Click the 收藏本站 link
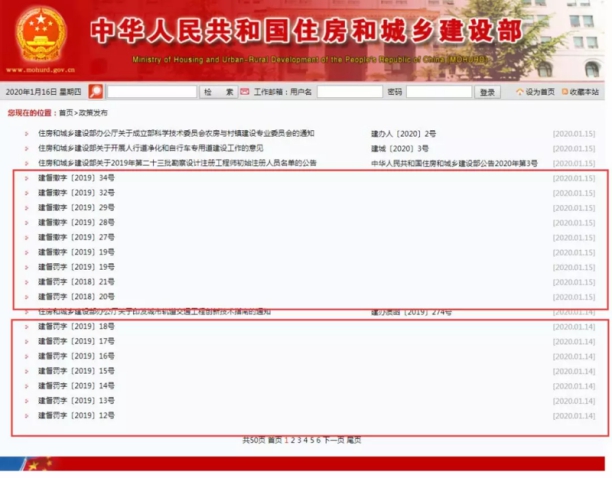Image resolution: width=612 pixels, height=478 pixels. pyautogui.click(x=584, y=92)
